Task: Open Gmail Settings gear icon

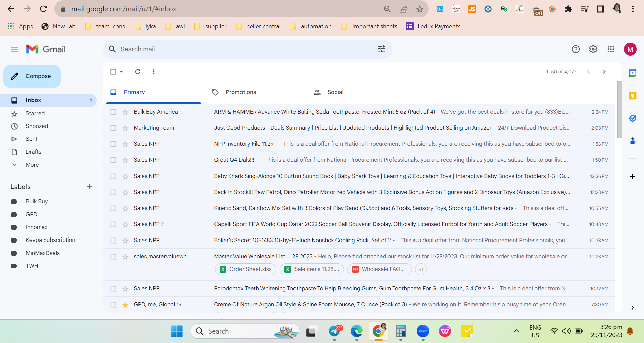Action: point(593,49)
